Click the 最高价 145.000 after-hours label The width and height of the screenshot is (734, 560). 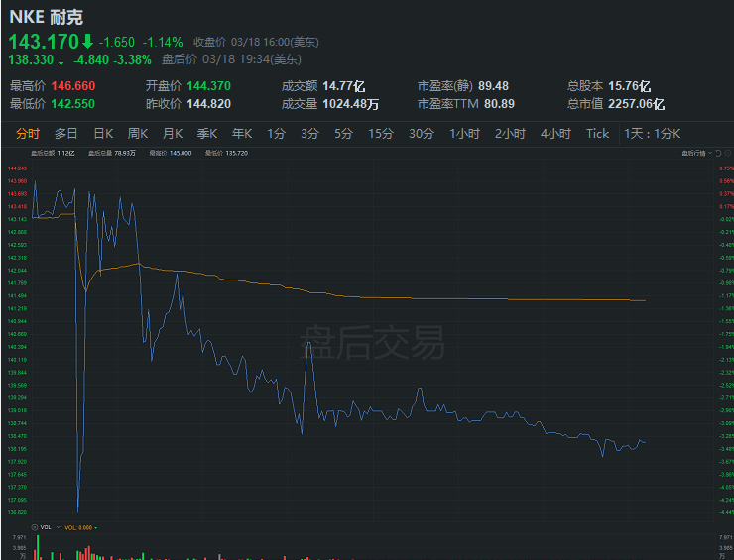(x=170, y=153)
